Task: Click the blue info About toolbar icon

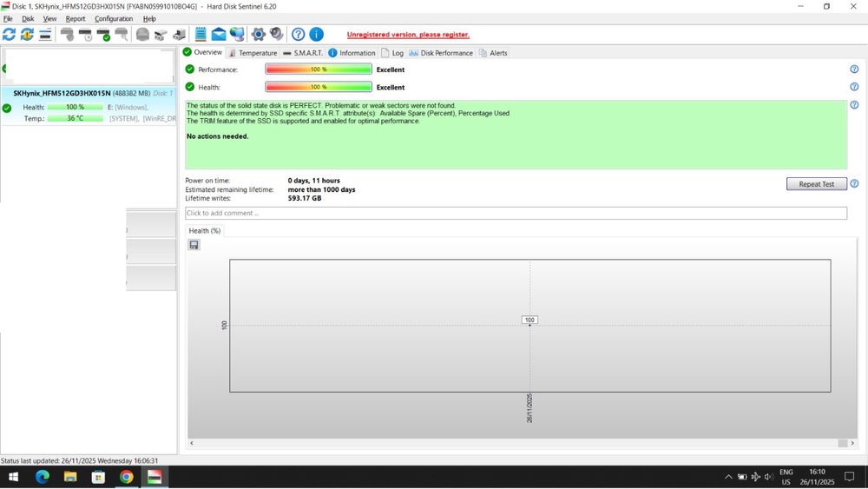Action: (316, 35)
